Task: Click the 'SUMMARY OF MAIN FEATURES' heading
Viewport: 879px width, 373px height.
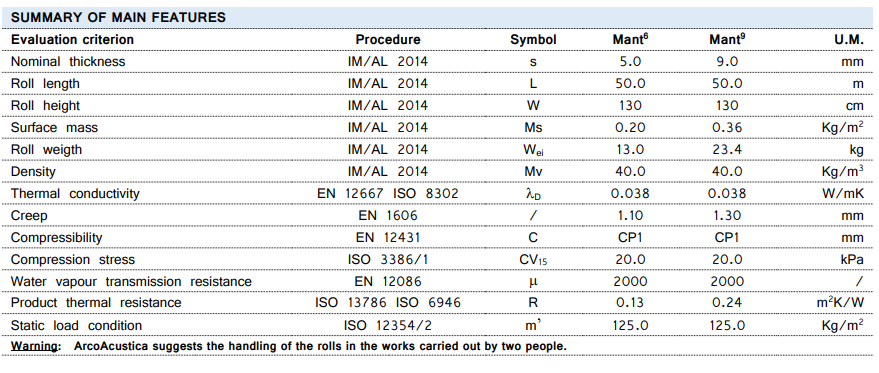Action: click(118, 17)
